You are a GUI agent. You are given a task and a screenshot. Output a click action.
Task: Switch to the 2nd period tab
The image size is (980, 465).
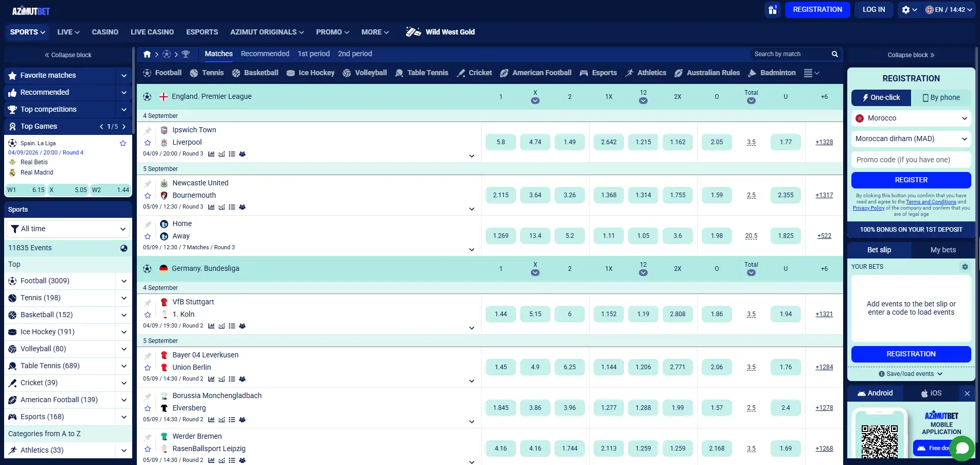click(x=355, y=54)
